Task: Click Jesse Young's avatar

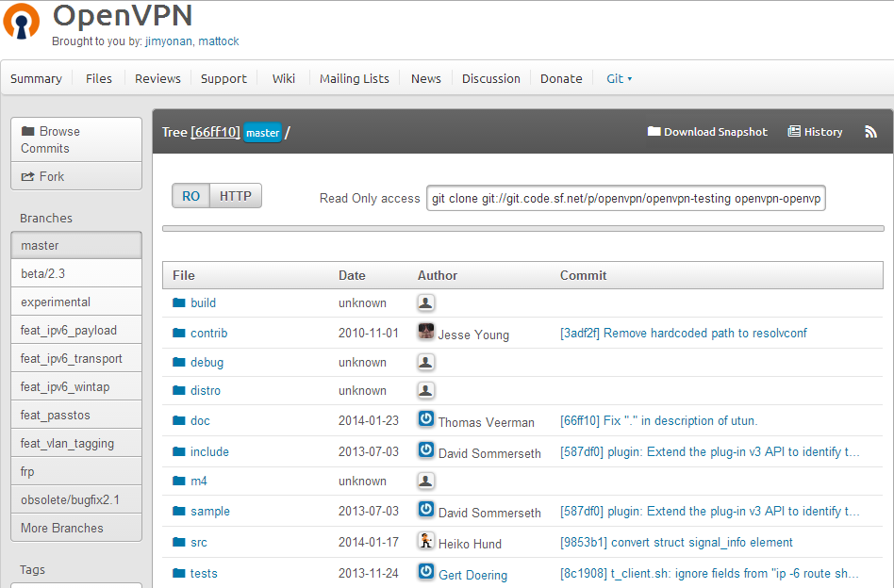Action: tap(426, 331)
